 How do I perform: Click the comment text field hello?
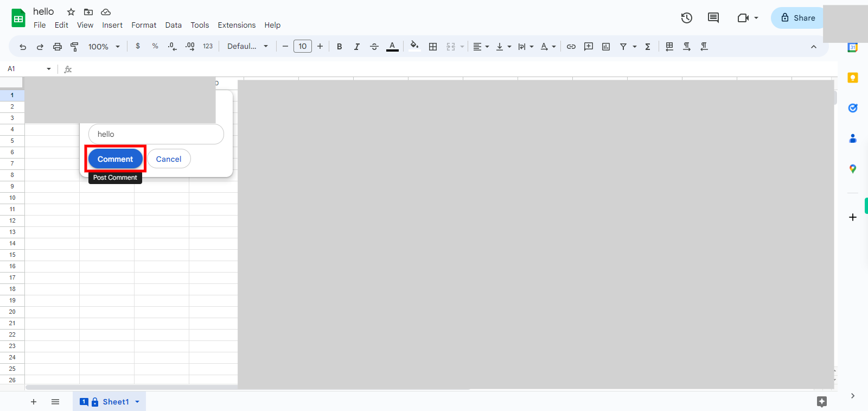click(156, 134)
